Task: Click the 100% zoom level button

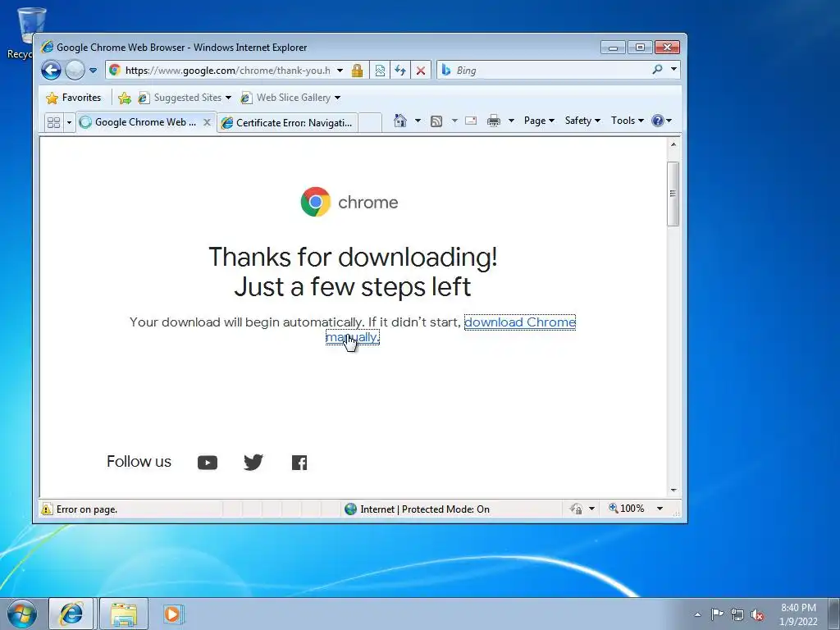Action: coord(626,509)
